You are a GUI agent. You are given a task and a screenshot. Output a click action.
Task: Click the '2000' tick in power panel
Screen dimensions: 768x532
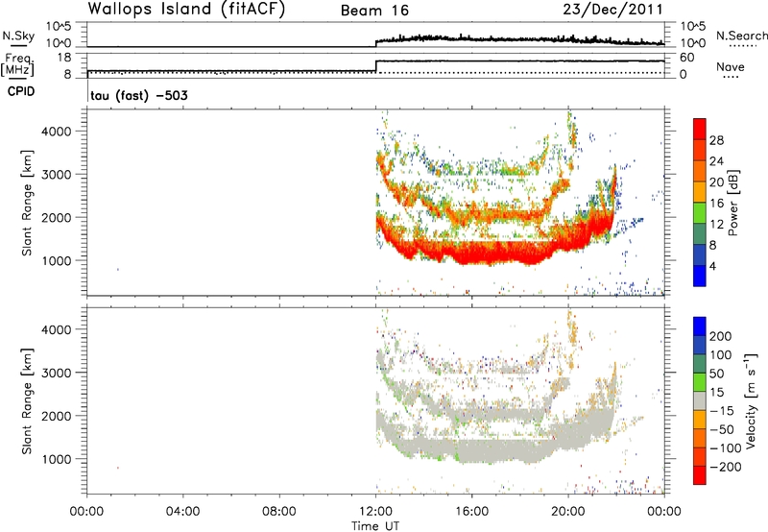click(x=57, y=217)
